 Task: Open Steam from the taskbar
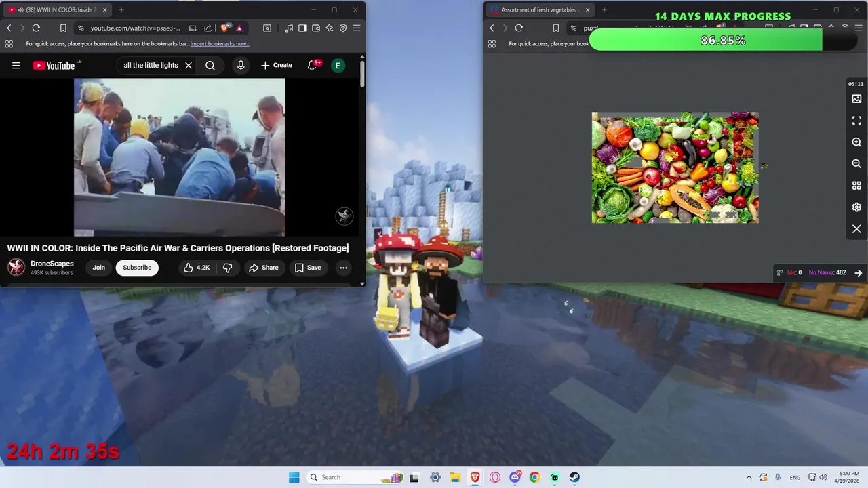point(574,477)
